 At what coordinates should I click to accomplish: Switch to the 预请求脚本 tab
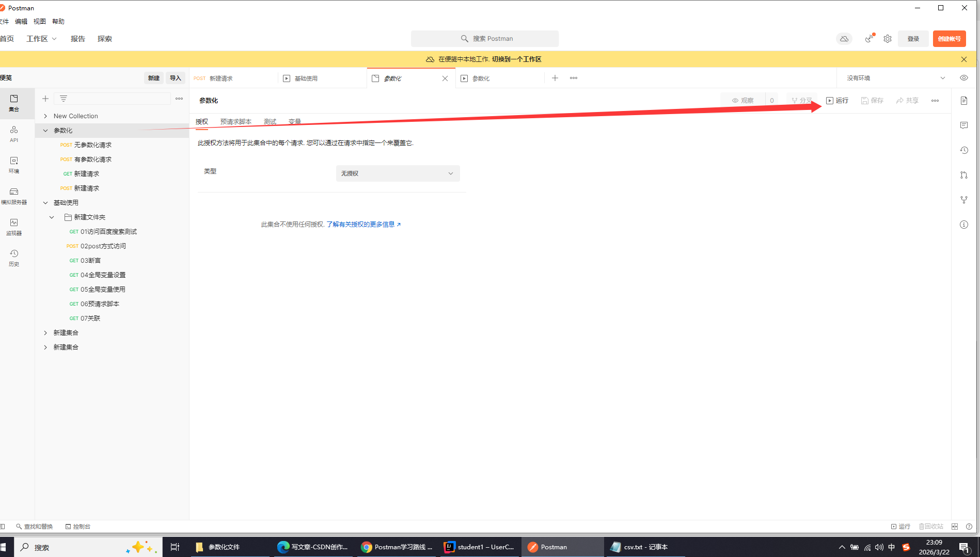(236, 122)
